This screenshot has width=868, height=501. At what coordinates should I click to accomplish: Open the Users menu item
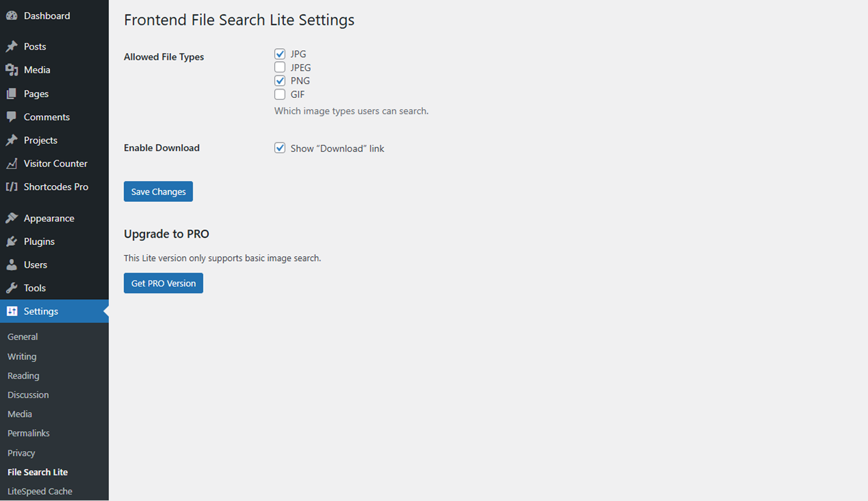tap(35, 265)
